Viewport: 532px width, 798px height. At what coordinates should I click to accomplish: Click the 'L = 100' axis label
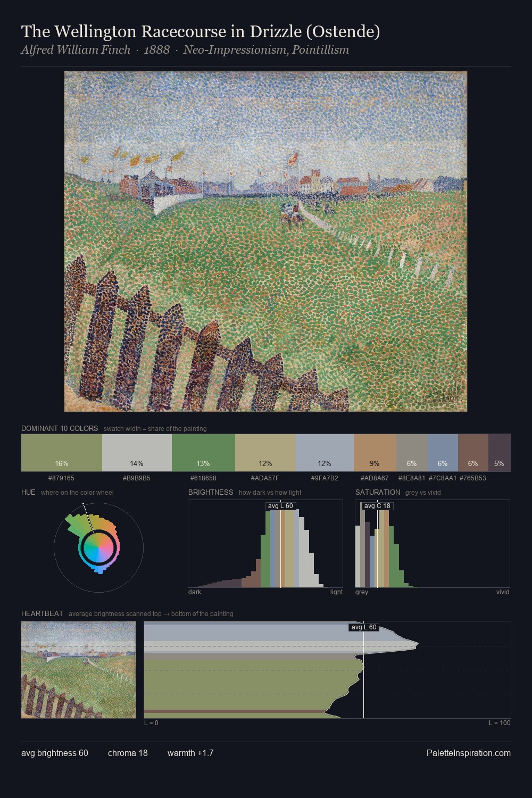pos(500,723)
